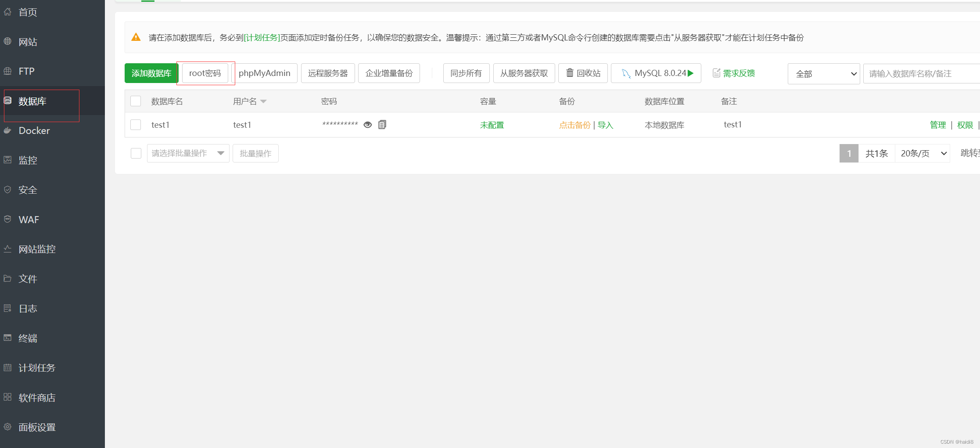Screen dimensions: 980x448
Task: Click the globe icon beside 网站
Action: (x=7, y=41)
